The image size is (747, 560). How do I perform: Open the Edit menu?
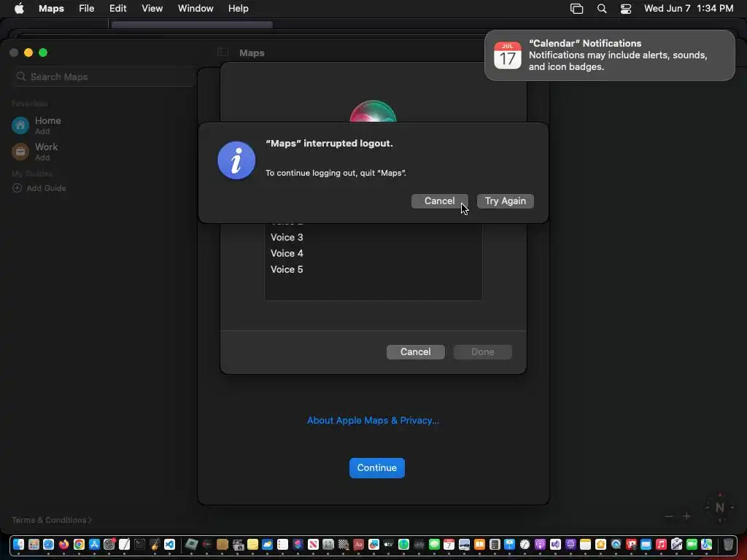(x=117, y=9)
